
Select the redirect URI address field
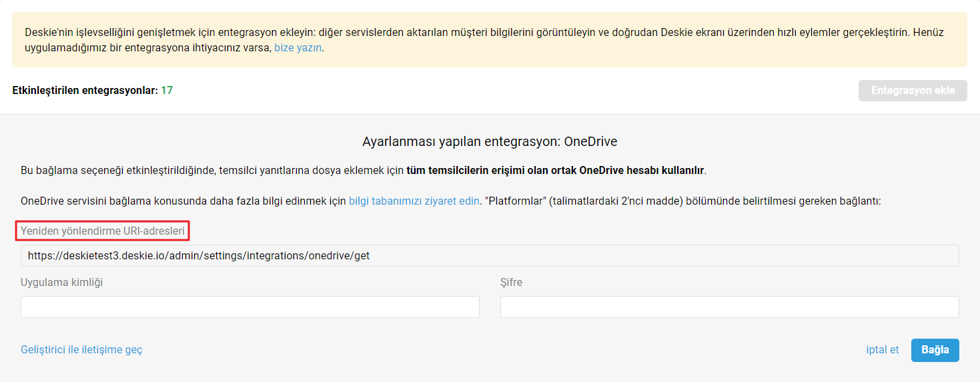click(490, 255)
